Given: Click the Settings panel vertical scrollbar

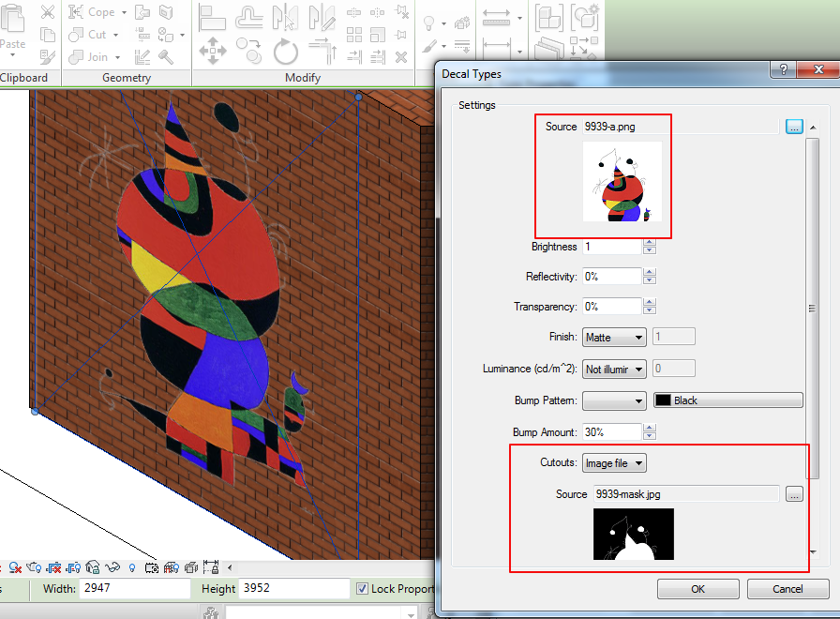Looking at the screenshot, I should tap(813, 309).
